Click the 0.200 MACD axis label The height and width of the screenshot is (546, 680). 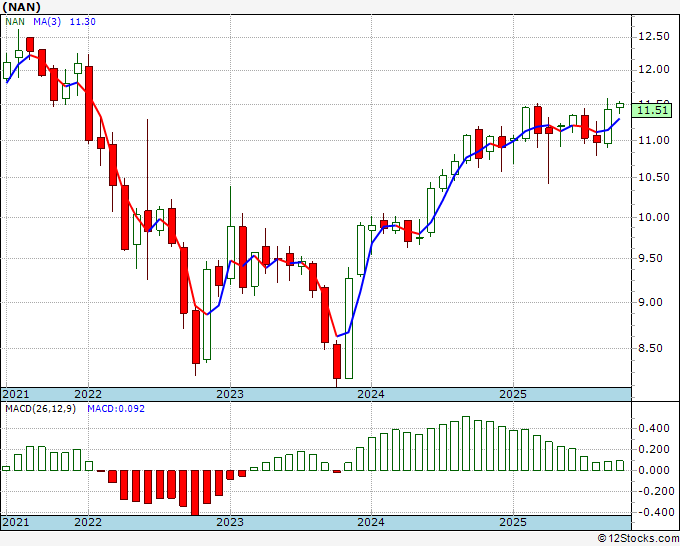pos(654,449)
